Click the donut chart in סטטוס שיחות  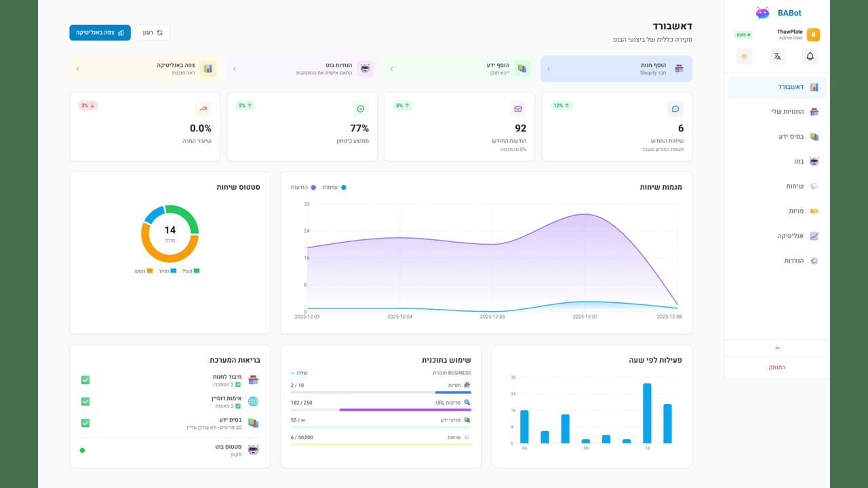(x=170, y=234)
